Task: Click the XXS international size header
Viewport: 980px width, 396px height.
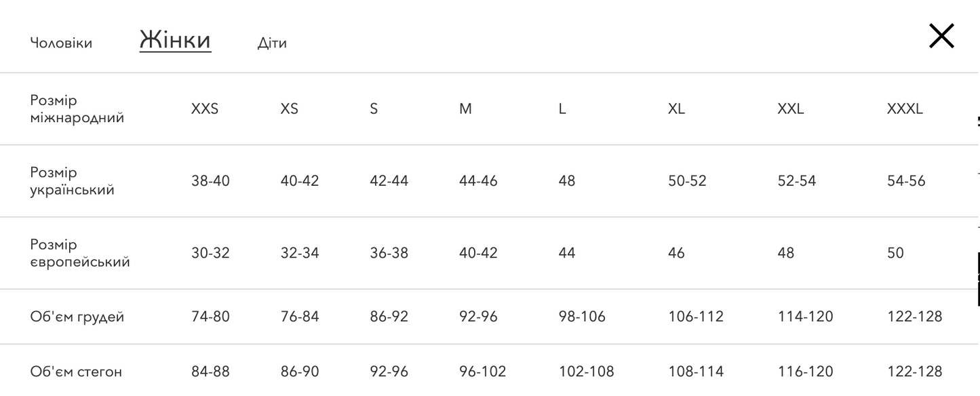Action: [x=205, y=108]
